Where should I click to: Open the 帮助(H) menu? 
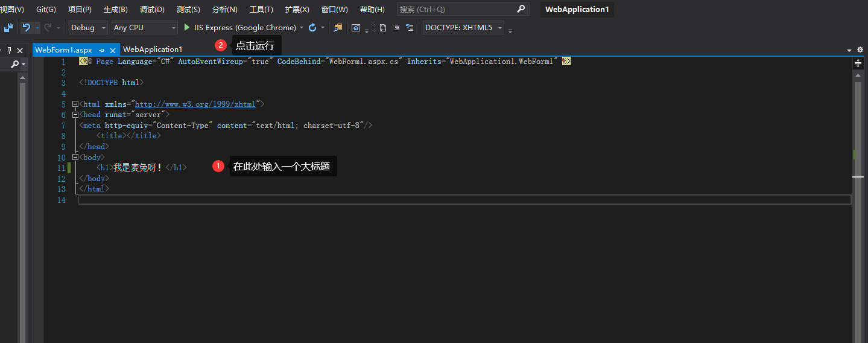tap(372, 10)
